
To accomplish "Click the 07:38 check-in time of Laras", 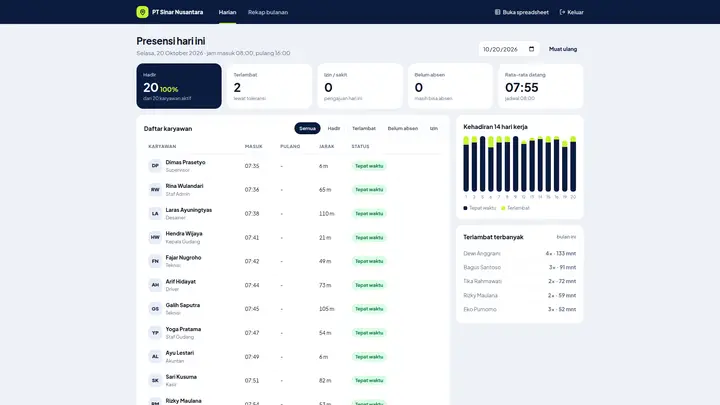I will coord(252,214).
